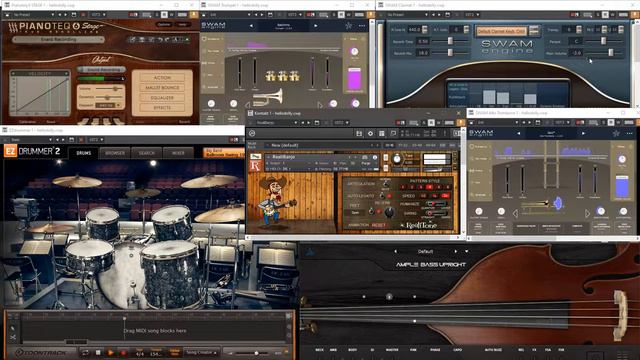
Task: Click the EZdrummer record button
Action: tap(123, 353)
